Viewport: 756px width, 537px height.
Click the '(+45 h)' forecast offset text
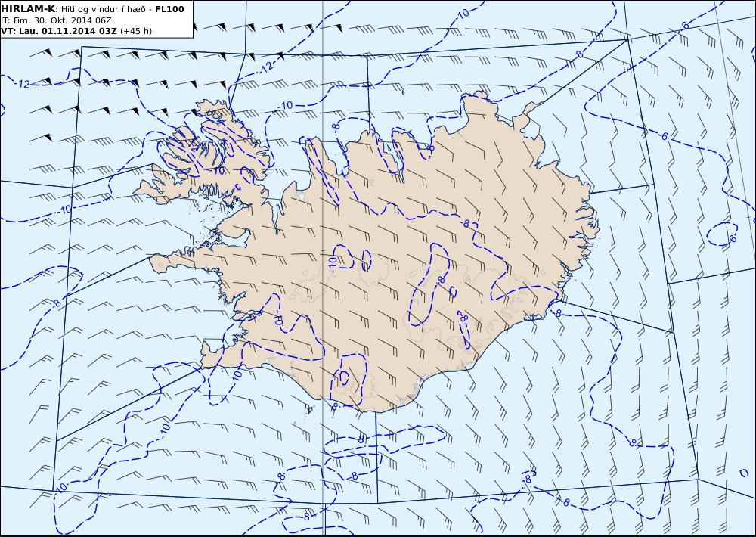point(136,31)
